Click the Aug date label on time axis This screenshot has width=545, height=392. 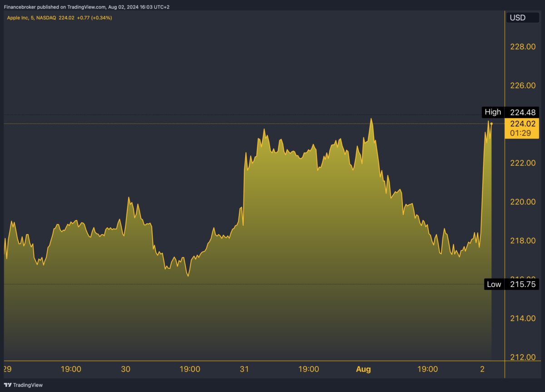[x=363, y=369]
